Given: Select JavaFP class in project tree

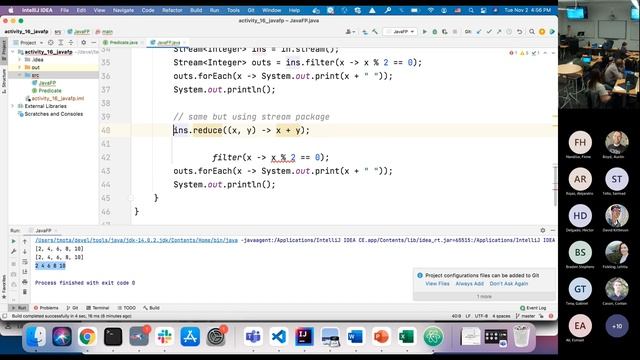Looking at the screenshot, I should 47,83.
